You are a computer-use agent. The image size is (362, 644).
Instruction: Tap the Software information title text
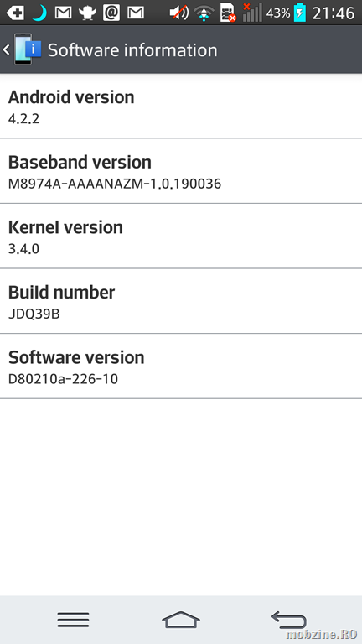click(x=132, y=50)
